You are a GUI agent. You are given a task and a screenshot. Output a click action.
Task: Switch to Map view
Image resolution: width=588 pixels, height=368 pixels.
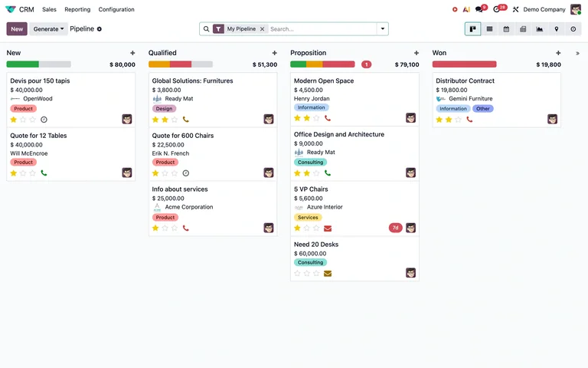pos(557,29)
